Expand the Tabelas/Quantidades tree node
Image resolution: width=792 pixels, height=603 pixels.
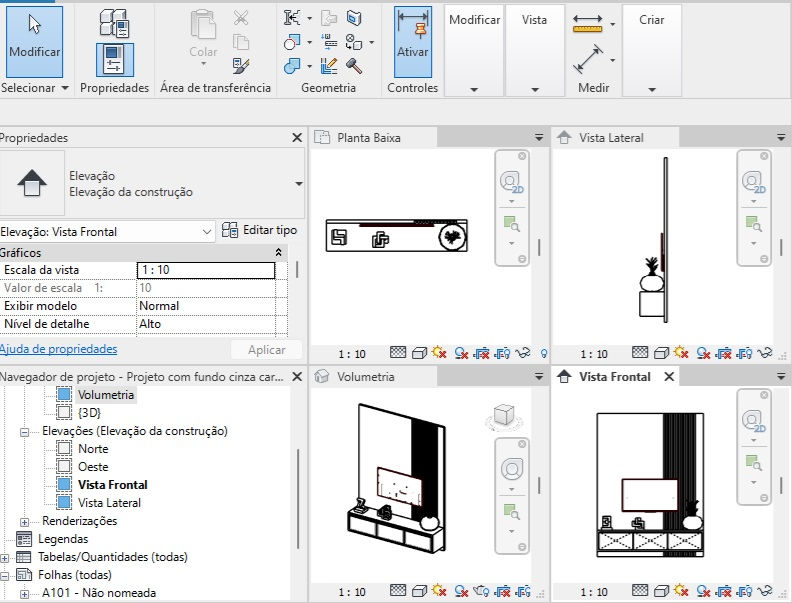(5, 558)
